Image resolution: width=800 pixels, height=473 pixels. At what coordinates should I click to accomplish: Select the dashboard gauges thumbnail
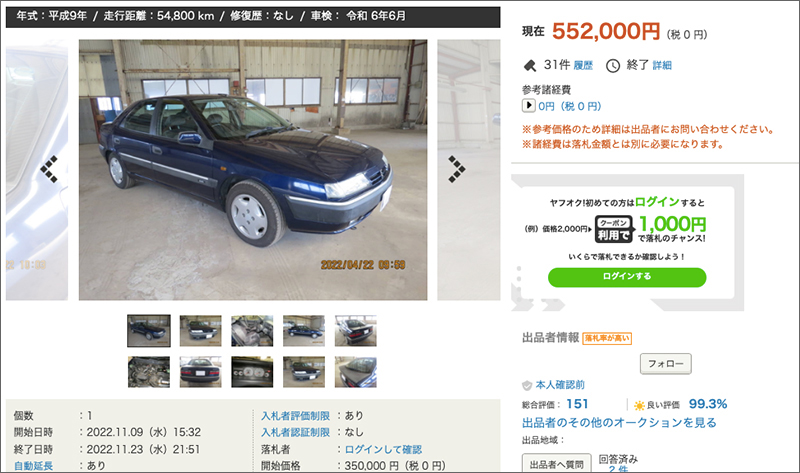pos(252,372)
